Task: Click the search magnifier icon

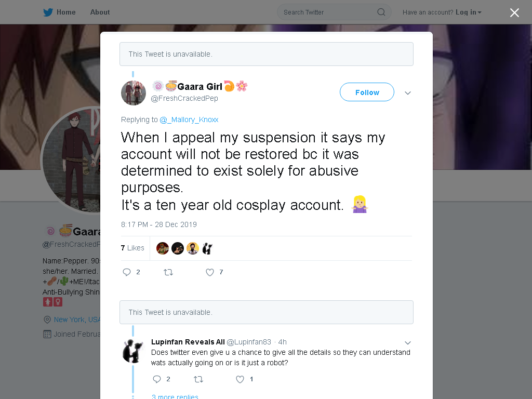Action: pyautogui.click(x=381, y=12)
